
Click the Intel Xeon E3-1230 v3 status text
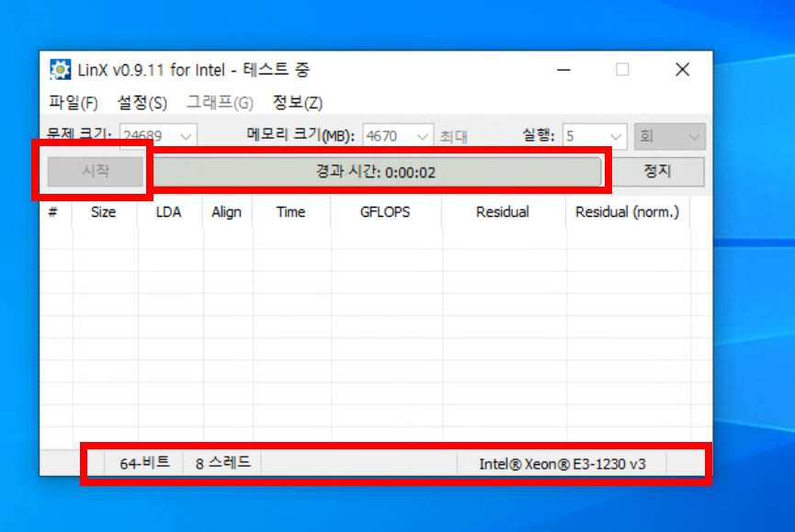(x=562, y=464)
